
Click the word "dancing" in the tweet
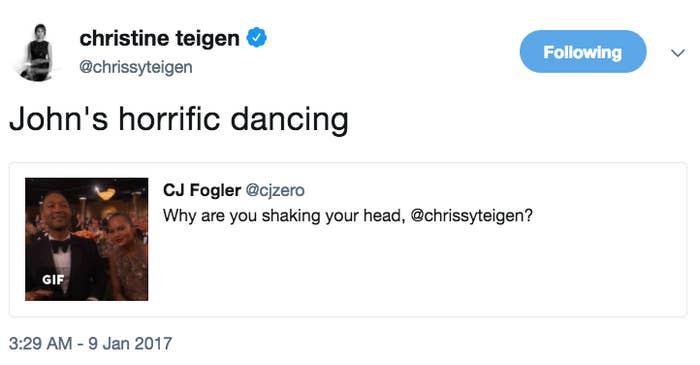[x=289, y=120]
